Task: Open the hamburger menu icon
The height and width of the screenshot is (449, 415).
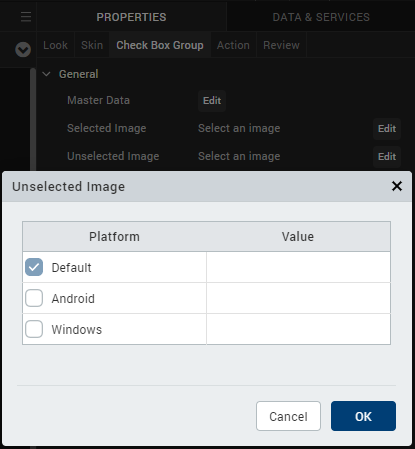Action: coord(26,17)
